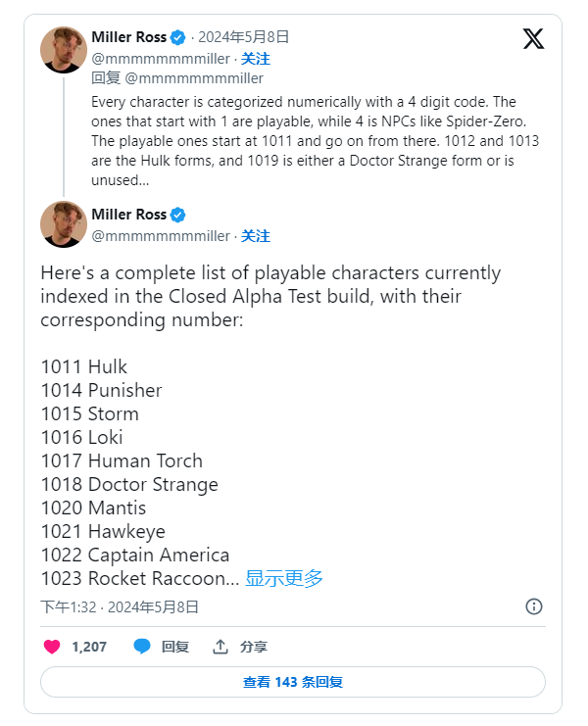The height and width of the screenshot is (726, 588).
Task: Follow via 关注 link in first tweet
Action: 256,59
